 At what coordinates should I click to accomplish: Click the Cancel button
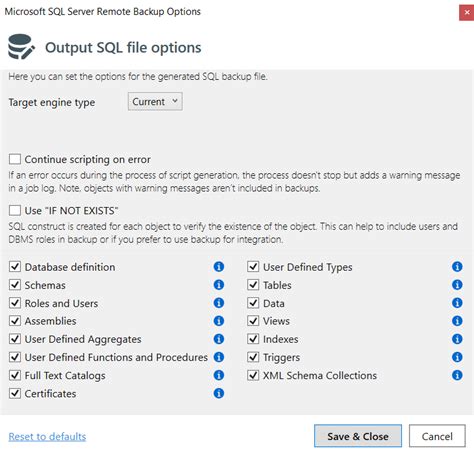437,436
